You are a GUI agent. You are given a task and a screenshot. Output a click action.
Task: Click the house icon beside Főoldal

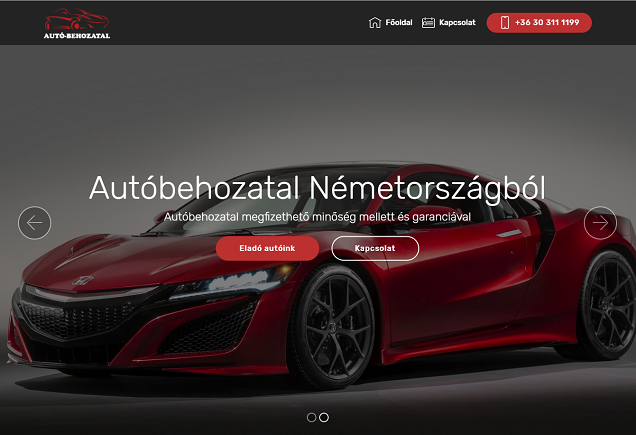pyautogui.click(x=375, y=23)
